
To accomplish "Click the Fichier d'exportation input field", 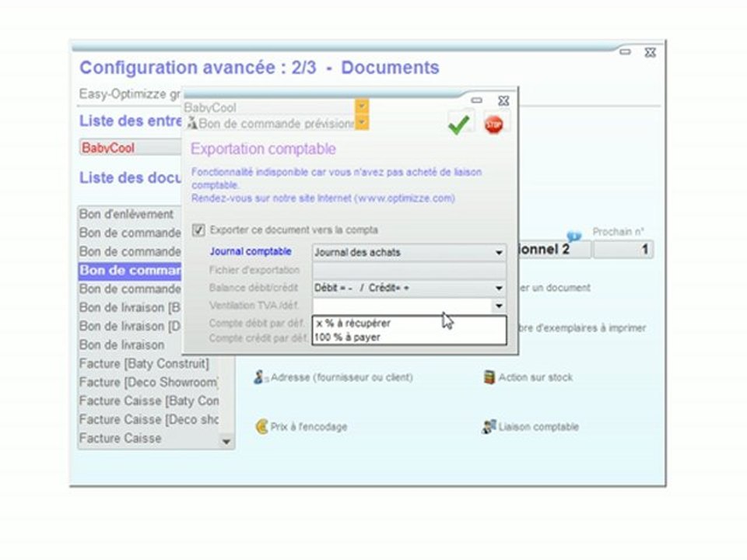I will click(x=409, y=270).
